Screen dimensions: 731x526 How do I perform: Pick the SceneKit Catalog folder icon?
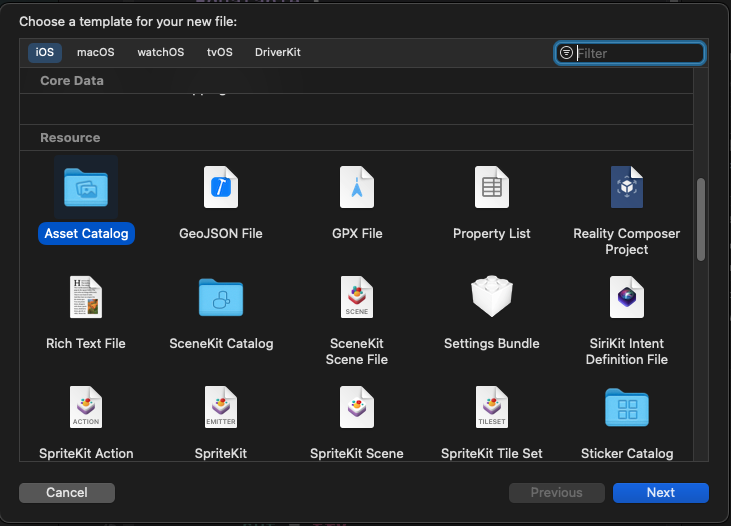click(x=221, y=298)
